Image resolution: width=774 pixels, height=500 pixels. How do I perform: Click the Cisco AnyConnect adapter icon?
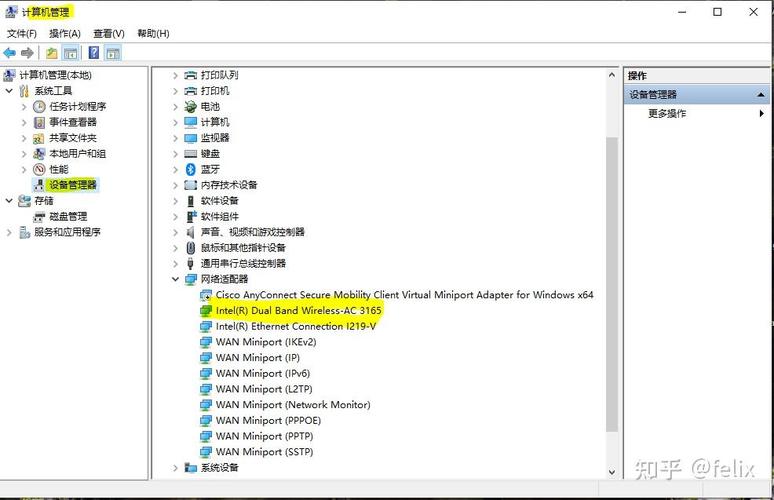coord(206,295)
